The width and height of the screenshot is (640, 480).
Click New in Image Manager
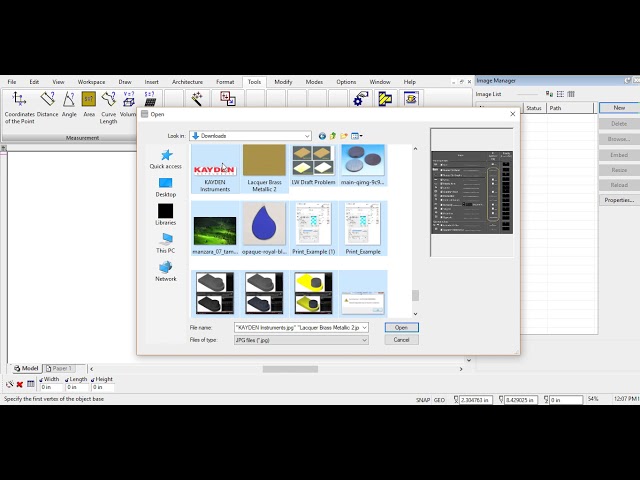point(619,108)
